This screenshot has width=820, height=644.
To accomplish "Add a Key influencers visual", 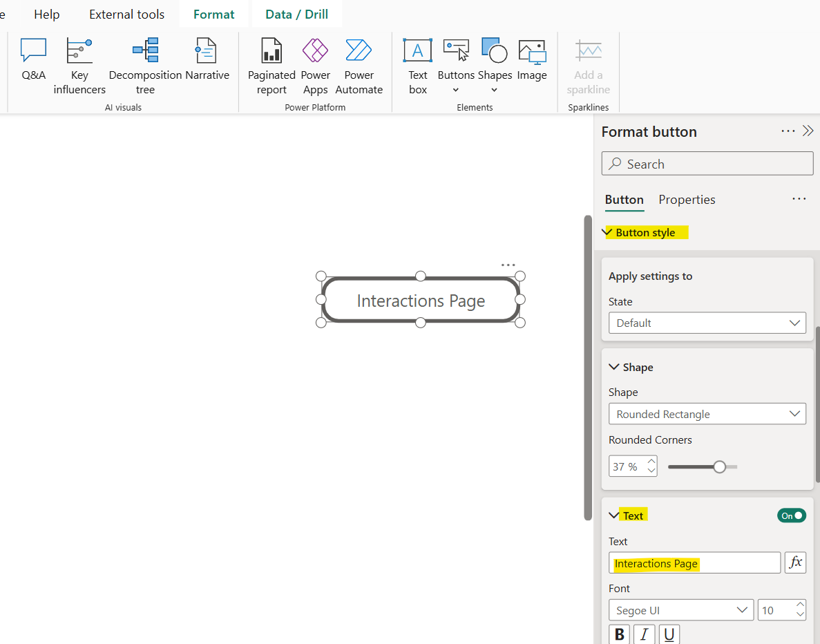I will pyautogui.click(x=79, y=59).
